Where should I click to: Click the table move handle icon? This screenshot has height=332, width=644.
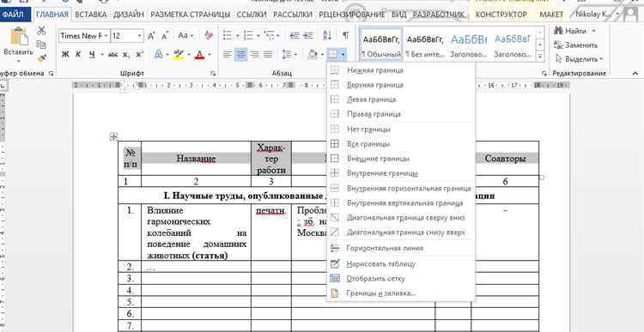(x=114, y=137)
